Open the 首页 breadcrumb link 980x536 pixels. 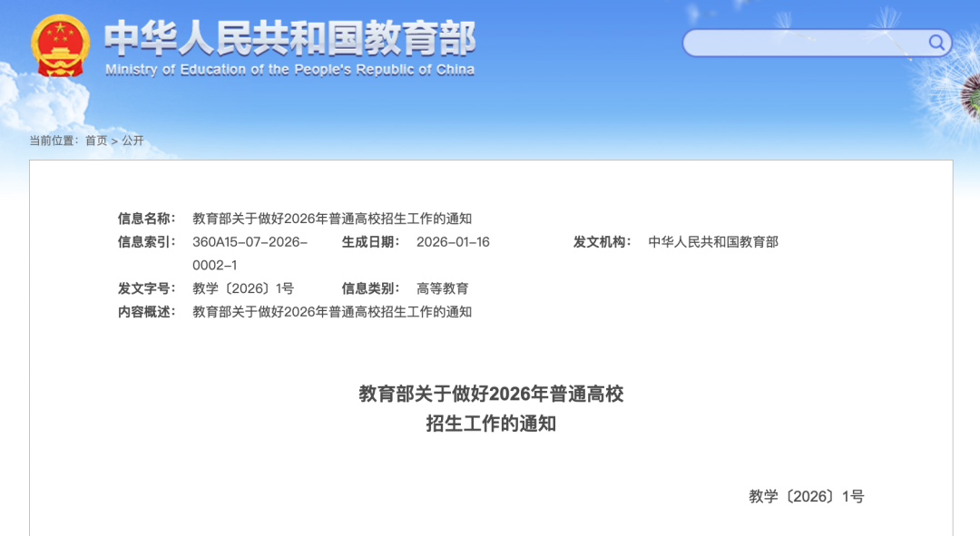tap(96, 141)
